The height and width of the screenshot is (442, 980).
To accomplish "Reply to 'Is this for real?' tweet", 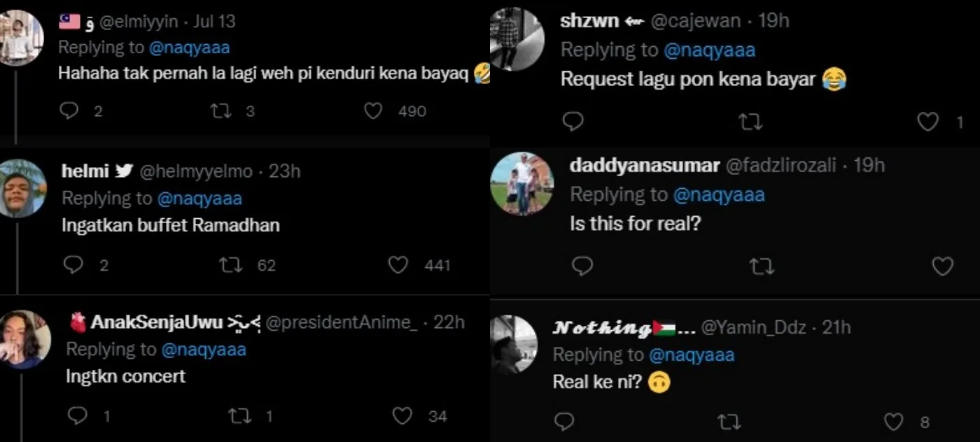I will tap(582, 266).
